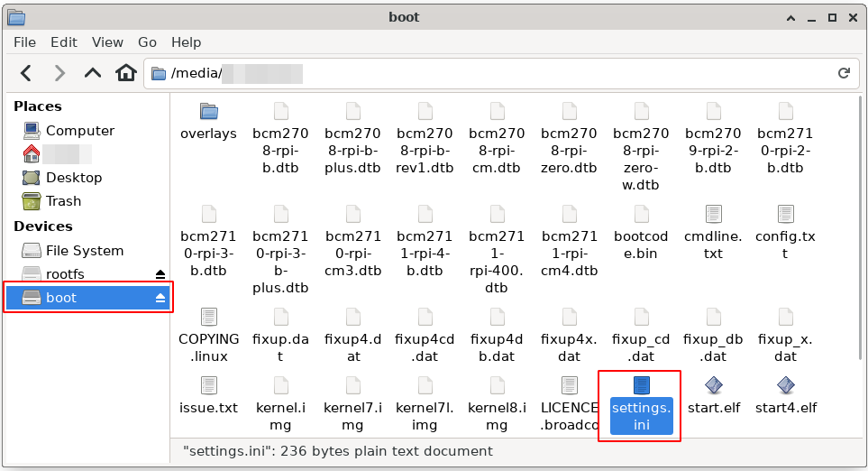The image size is (868, 471).
Task: Select the fixup4x.dat file
Action: 569,336
